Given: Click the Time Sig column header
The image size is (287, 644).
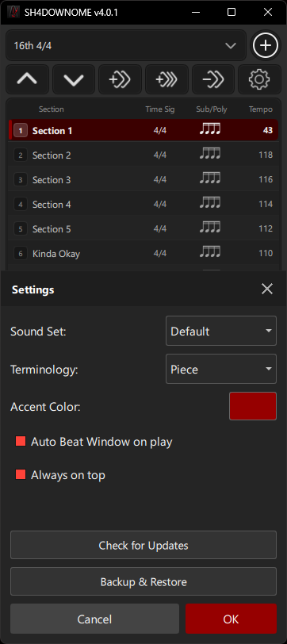Looking at the screenshot, I should (160, 109).
